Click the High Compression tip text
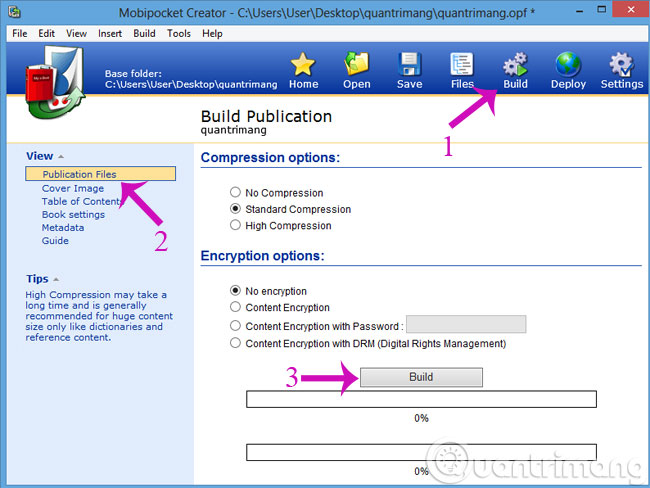Viewport: 650px width, 488px height. coord(99,316)
